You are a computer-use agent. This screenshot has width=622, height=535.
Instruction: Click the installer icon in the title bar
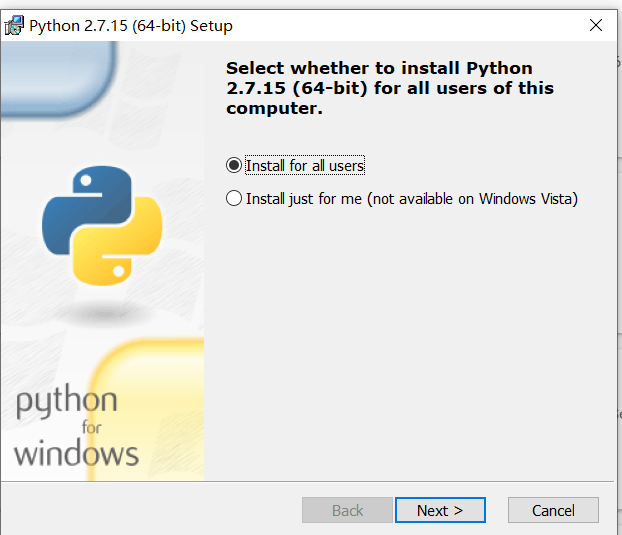[x=15, y=25]
